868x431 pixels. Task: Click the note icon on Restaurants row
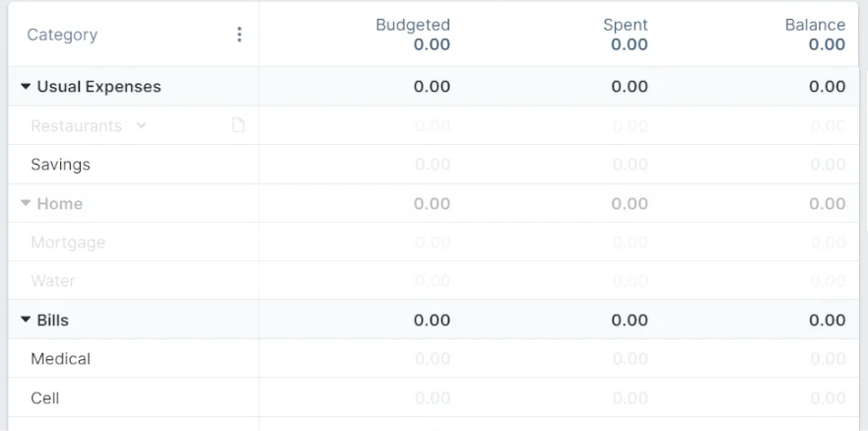click(237, 125)
